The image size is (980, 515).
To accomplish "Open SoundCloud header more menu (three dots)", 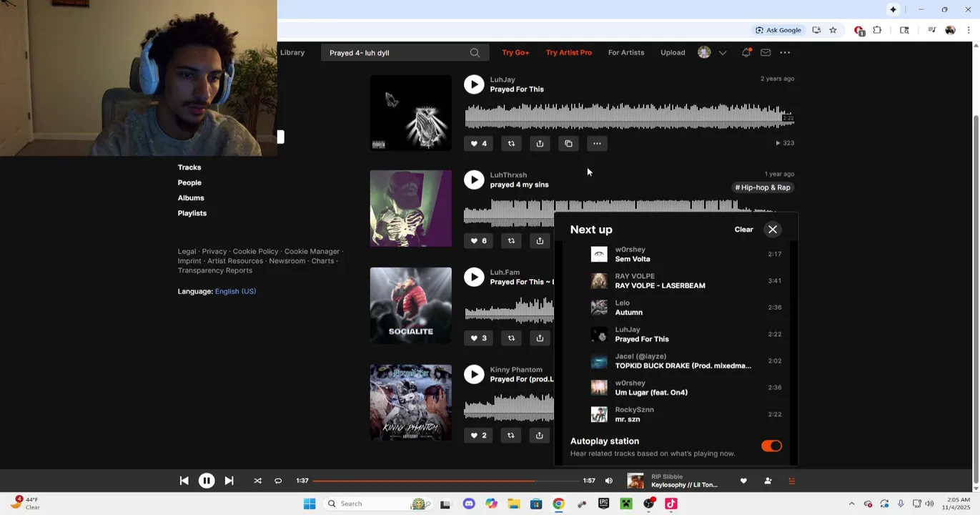I will point(785,52).
